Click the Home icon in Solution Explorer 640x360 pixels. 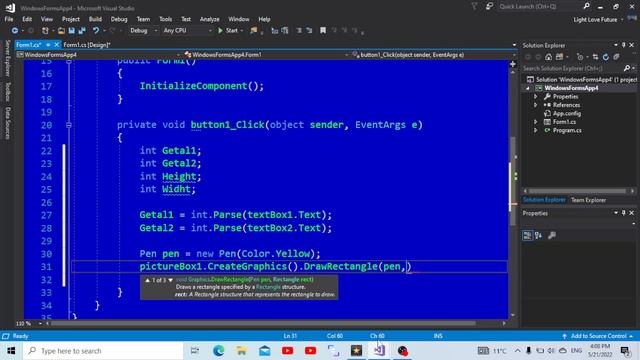[549, 57]
